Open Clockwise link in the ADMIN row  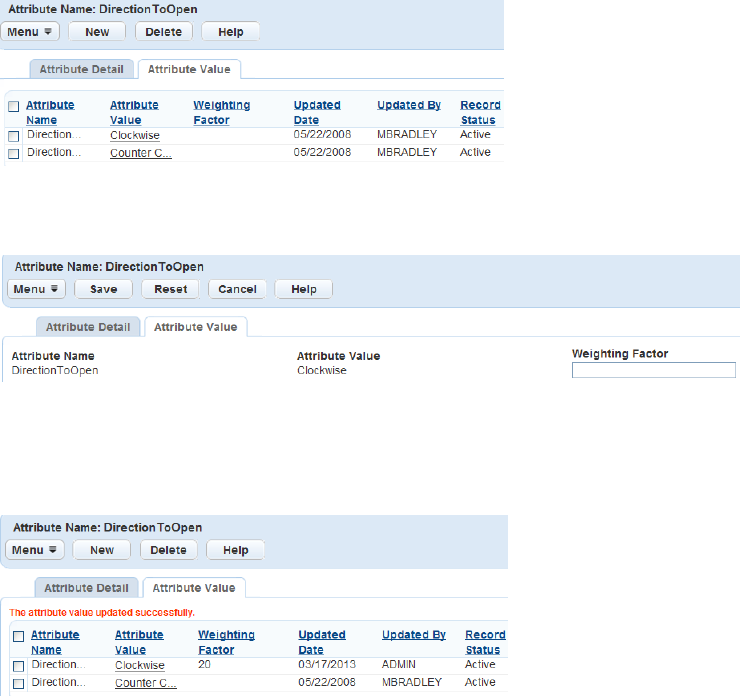tap(140, 665)
